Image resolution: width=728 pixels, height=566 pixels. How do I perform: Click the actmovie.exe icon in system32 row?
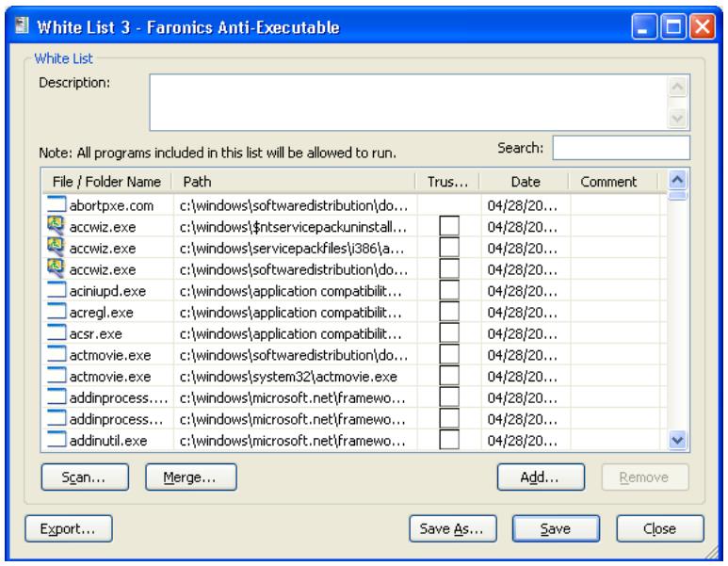(x=57, y=376)
